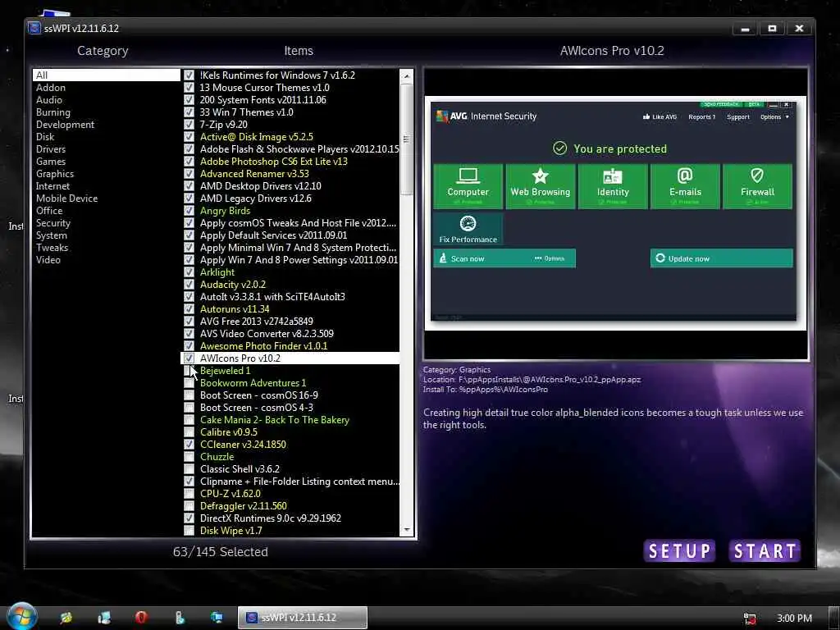Select Arklight item
This screenshot has width=840, height=630.
click(217, 272)
